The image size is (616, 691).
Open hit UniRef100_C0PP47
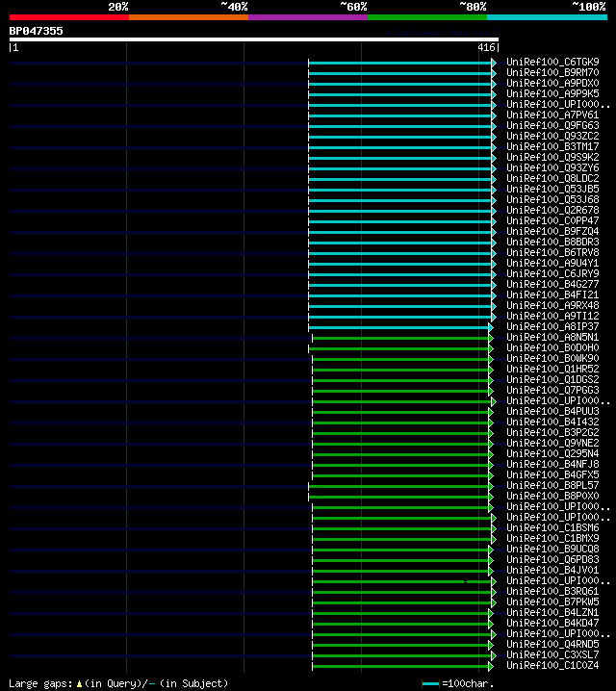(x=552, y=220)
